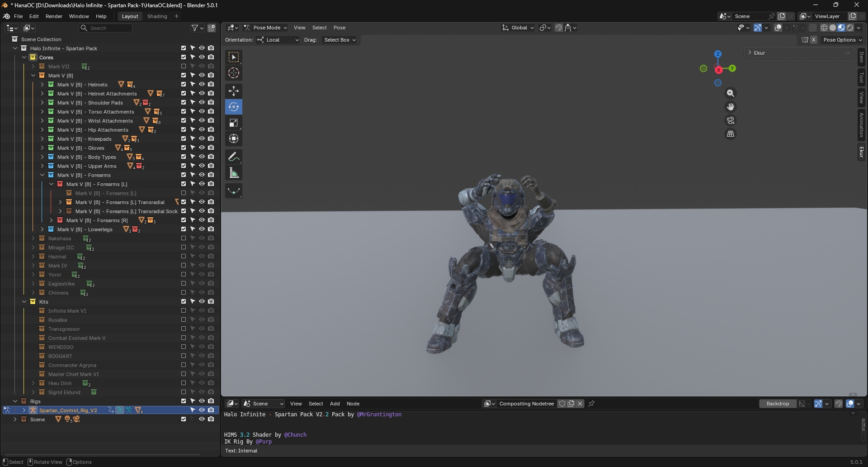Click the Backdrop button in compositor
Viewport: 868px width, 467px height.
[778, 404]
